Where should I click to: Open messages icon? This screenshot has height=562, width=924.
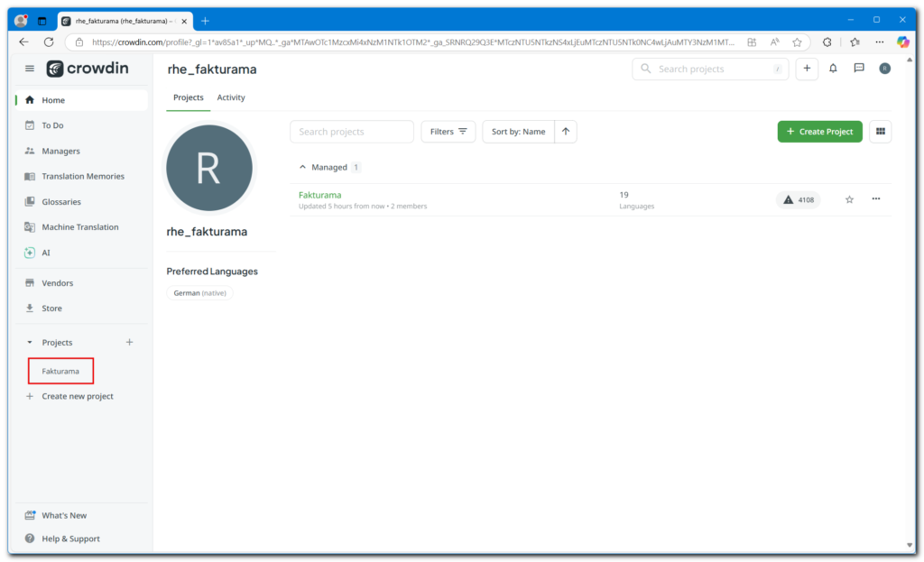(x=859, y=69)
